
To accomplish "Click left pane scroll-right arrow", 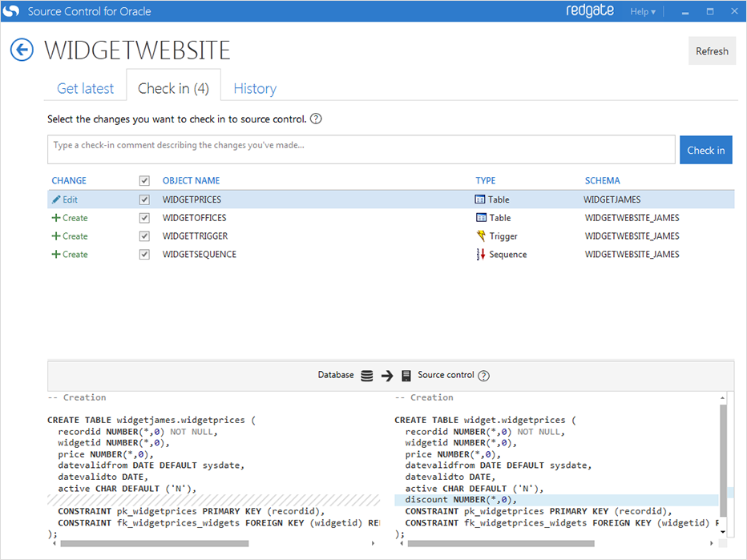I will click(373, 543).
